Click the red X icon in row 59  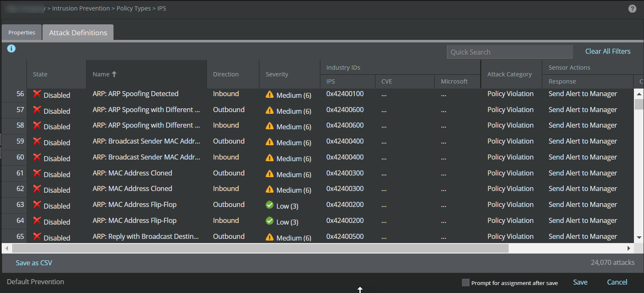[37, 141]
